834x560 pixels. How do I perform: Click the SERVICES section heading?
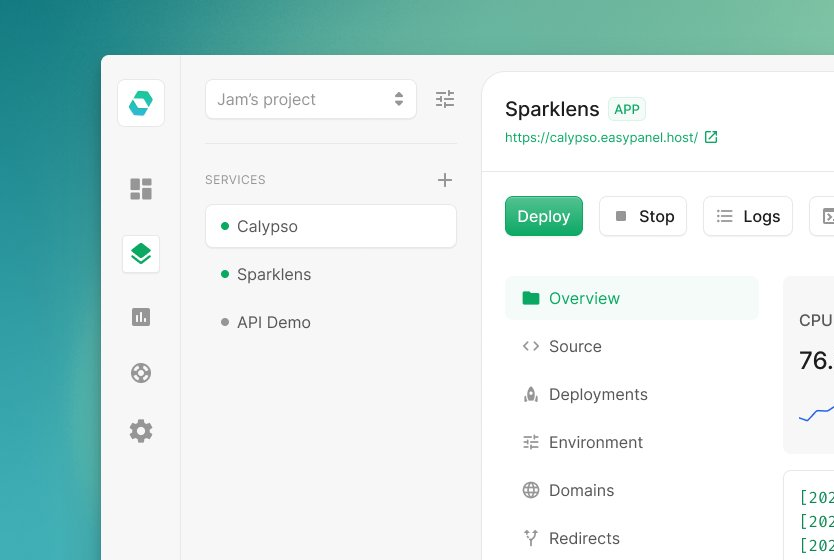(x=235, y=180)
